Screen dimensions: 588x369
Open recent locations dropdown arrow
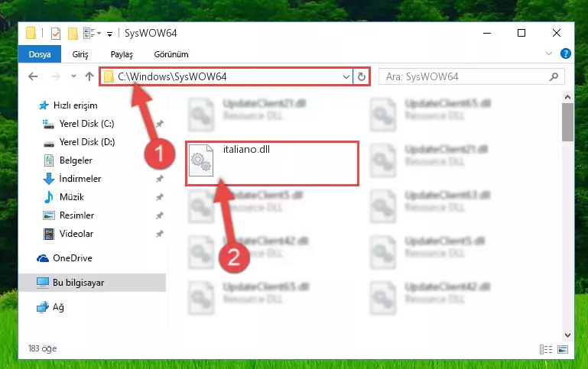[73, 76]
